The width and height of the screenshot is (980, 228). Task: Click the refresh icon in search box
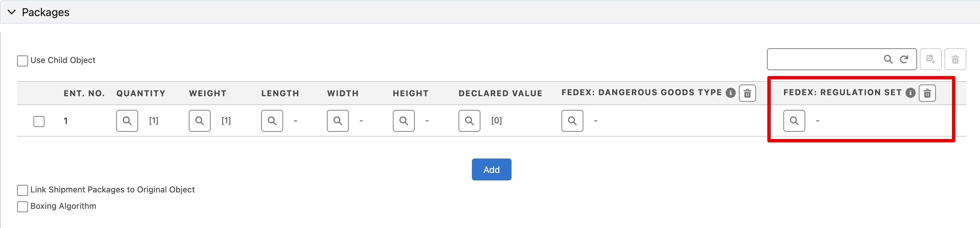904,59
